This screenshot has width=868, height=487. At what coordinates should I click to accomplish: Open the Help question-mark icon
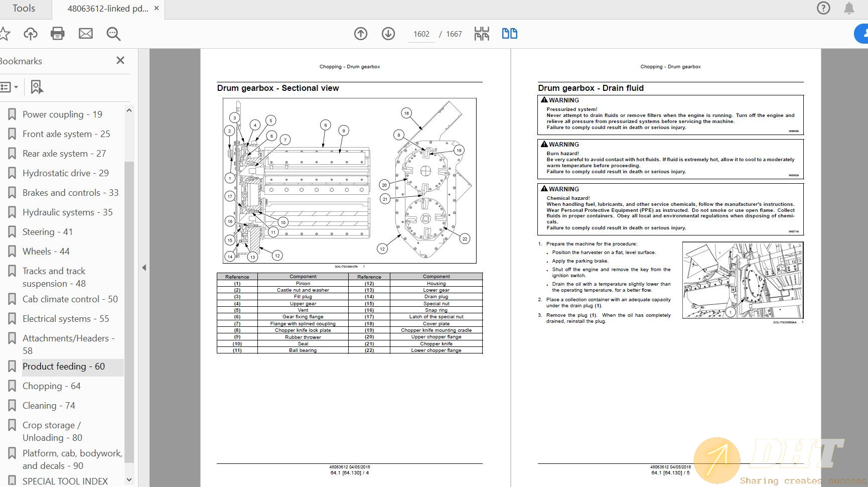click(823, 8)
